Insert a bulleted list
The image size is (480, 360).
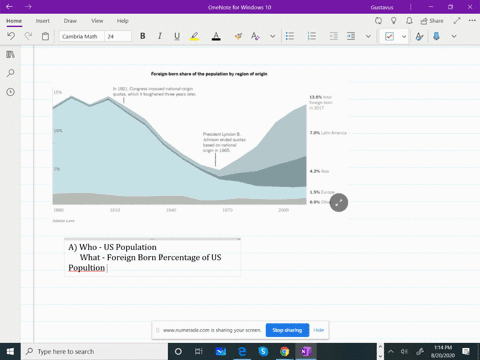(x=290, y=36)
